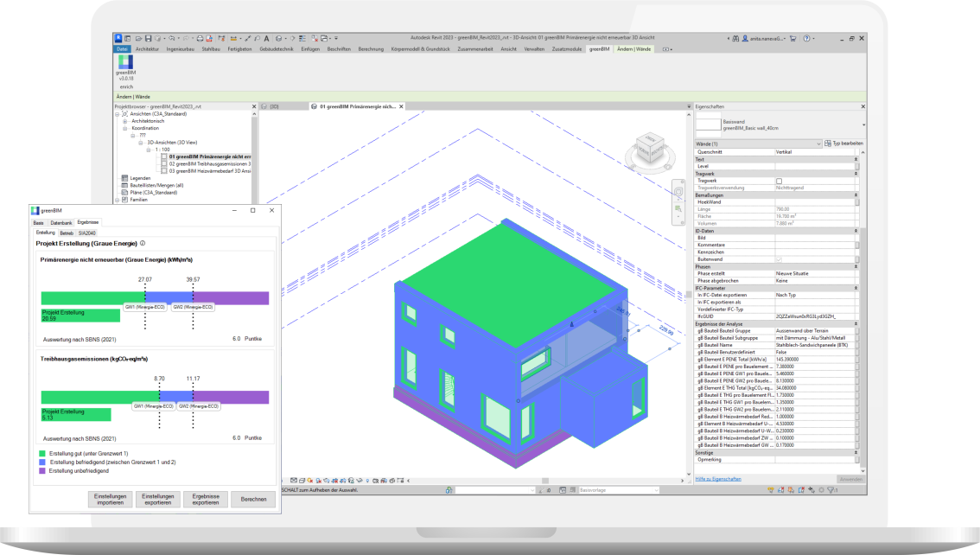Switch to the Zusatzmodule ribbon tab
980x555 pixels.
coord(567,48)
